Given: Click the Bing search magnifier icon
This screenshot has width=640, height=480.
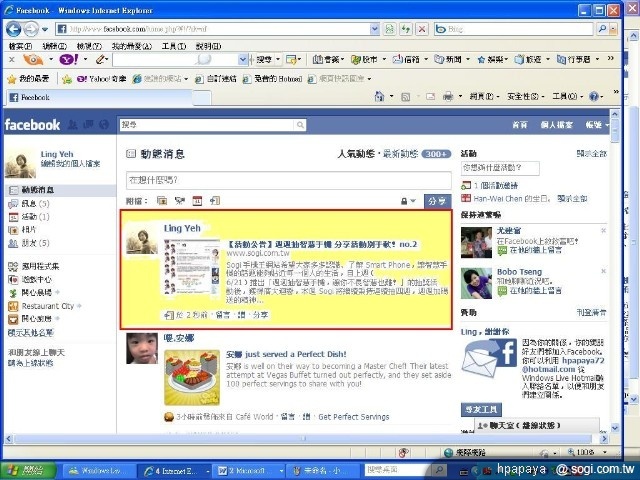Looking at the screenshot, I should coord(602,29).
